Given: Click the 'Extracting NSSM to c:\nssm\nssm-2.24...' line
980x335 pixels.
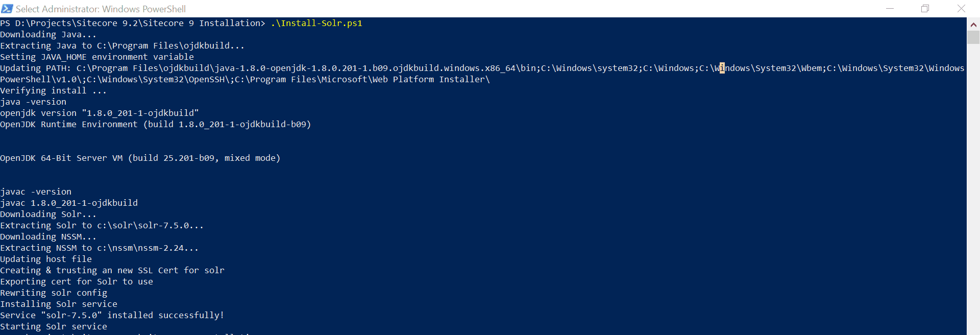Looking at the screenshot, I should coord(100,248).
